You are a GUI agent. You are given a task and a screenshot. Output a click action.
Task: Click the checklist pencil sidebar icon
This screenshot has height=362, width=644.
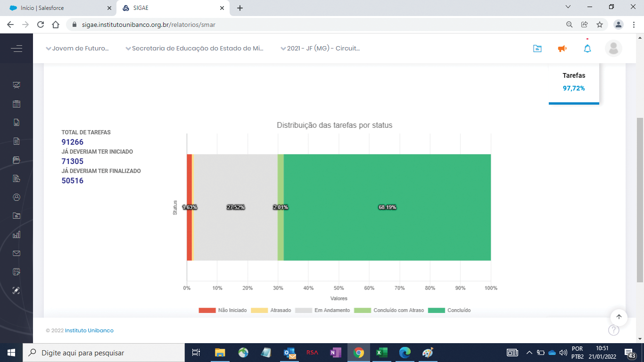17,272
